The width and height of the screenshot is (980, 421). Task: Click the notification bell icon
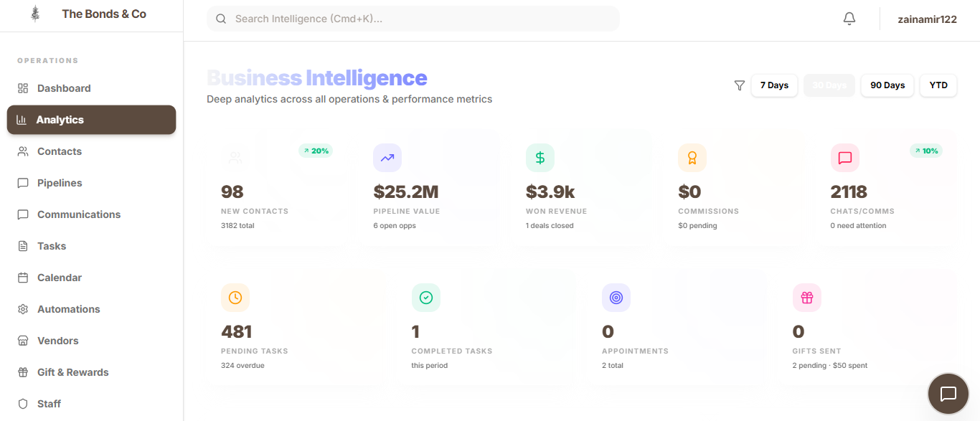[x=849, y=19]
